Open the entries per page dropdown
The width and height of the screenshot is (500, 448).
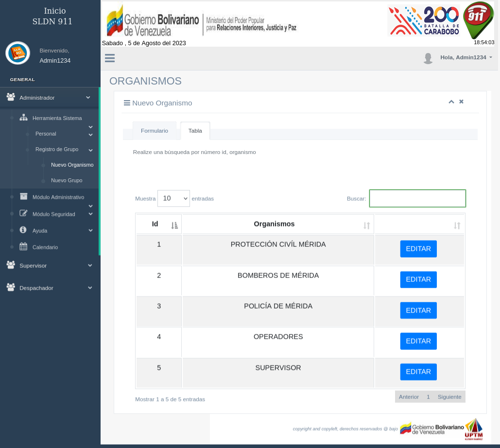173,198
